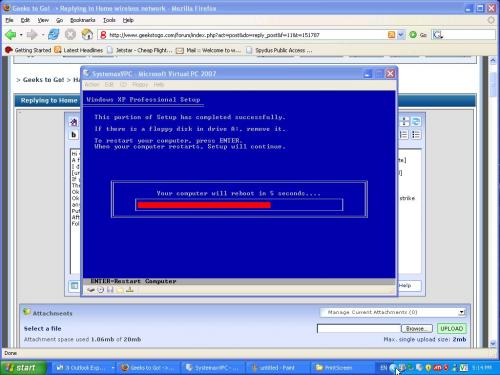Click the editor icon above the bold button
Image resolution: width=500 pixels, height=375 pixels.
click(x=74, y=122)
